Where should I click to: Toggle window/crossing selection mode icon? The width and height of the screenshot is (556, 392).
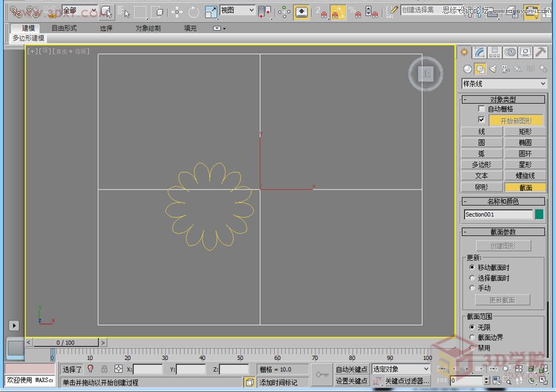click(x=157, y=12)
